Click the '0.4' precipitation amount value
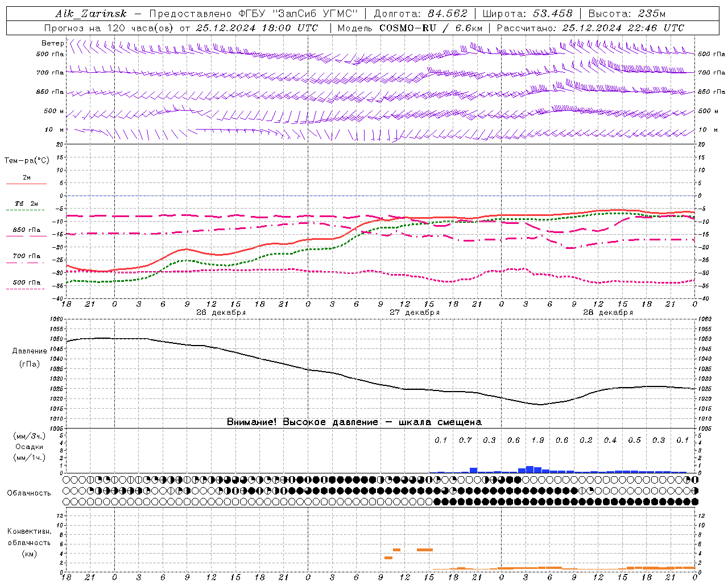Screen dimensions: 728x582 coord(610,440)
